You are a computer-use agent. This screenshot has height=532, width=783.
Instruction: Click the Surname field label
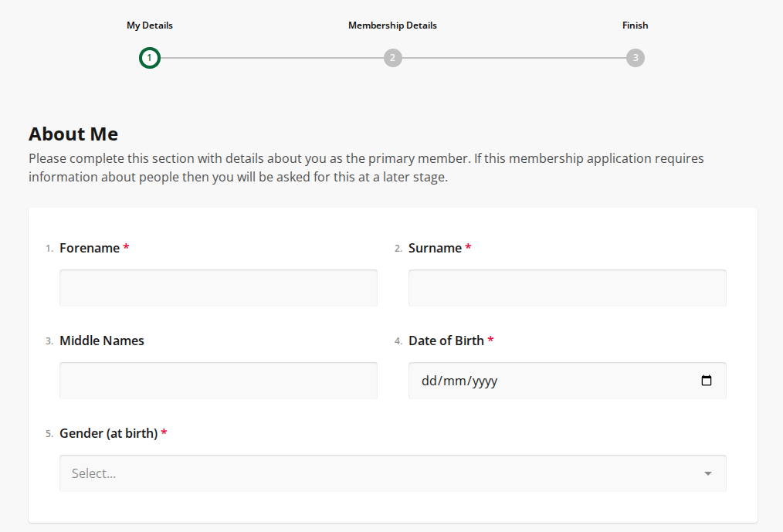tap(435, 248)
